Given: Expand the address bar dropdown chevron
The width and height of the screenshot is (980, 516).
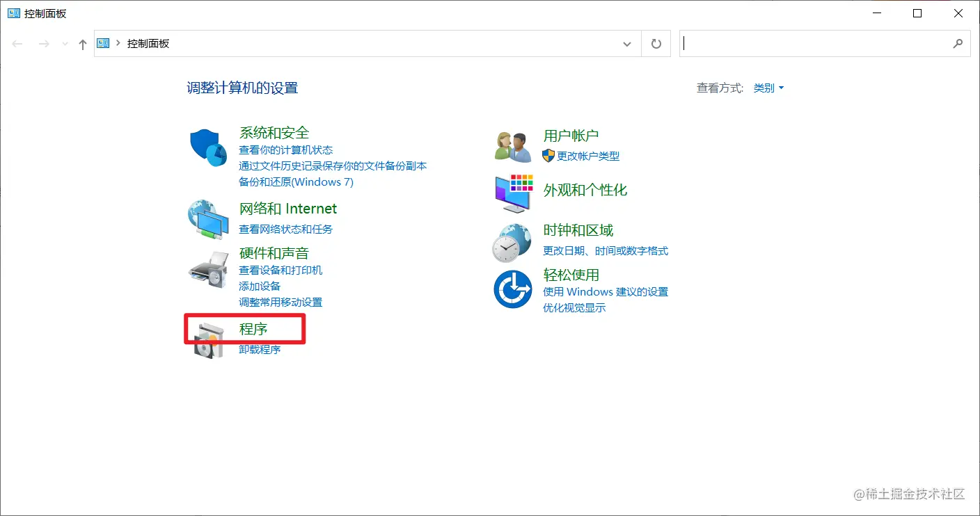Looking at the screenshot, I should pyautogui.click(x=626, y=43).
